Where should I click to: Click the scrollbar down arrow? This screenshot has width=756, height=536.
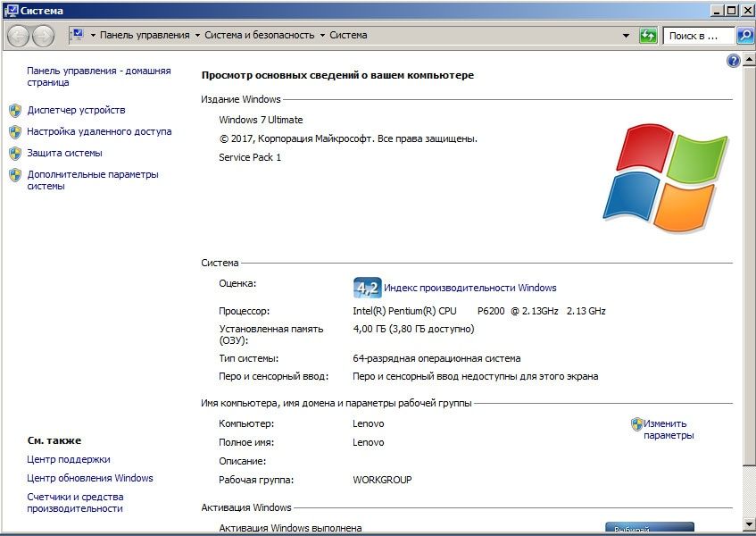749,523
